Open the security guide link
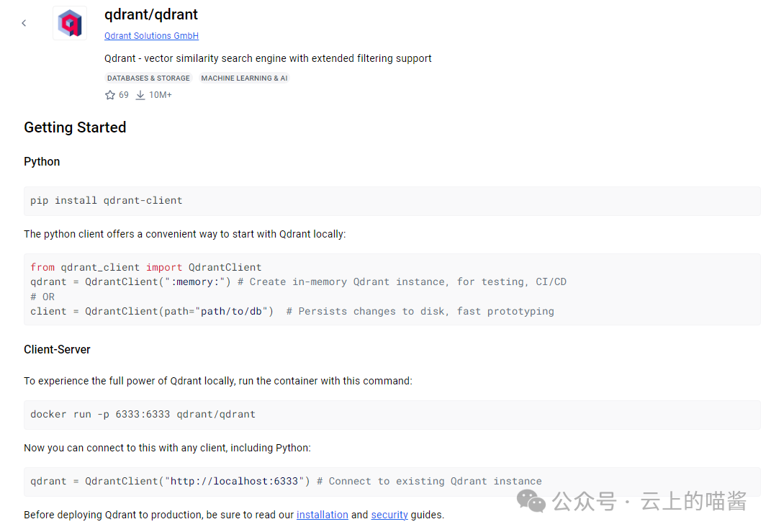 tap(389, 515)
